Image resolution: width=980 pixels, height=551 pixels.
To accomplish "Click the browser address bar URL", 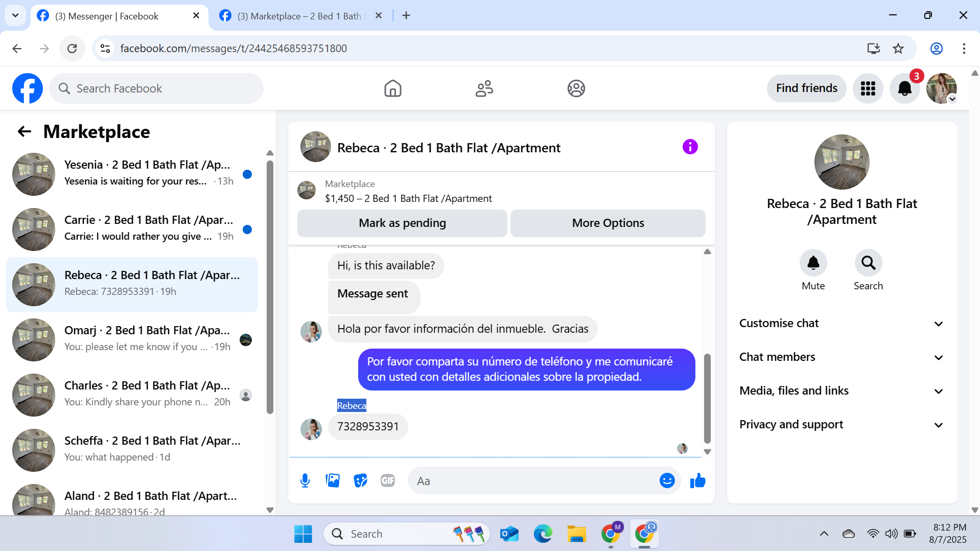I will (x=234, y=49).
